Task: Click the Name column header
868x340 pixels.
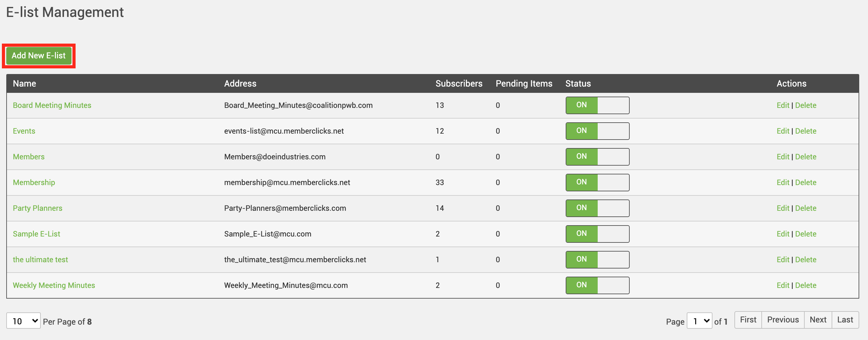Action: coord(24,83)
